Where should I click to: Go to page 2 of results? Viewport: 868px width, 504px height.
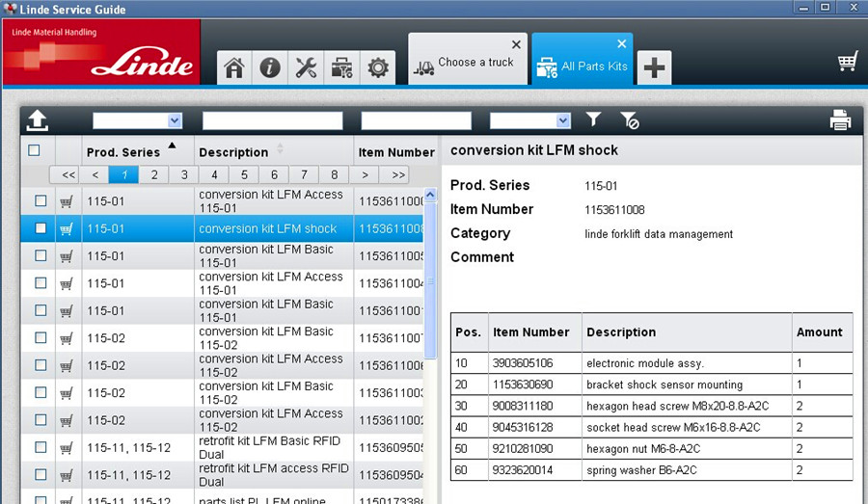(x=154, y=174)
